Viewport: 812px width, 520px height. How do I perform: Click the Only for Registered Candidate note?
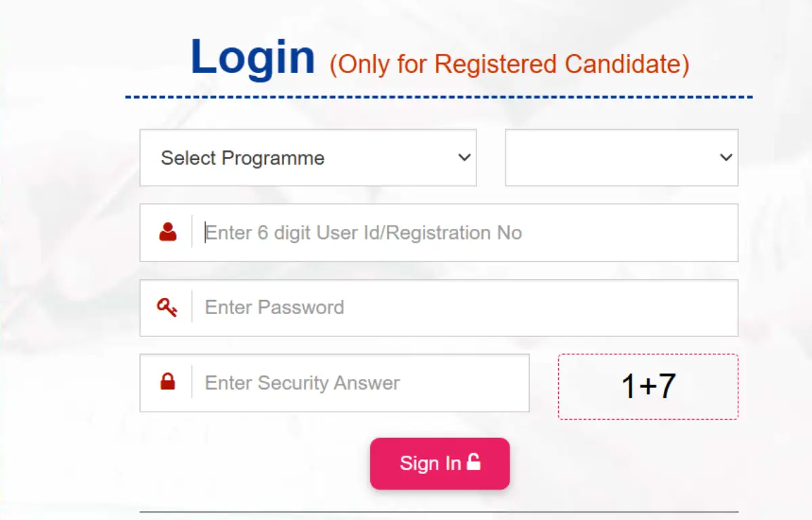[x=510, y=64]
